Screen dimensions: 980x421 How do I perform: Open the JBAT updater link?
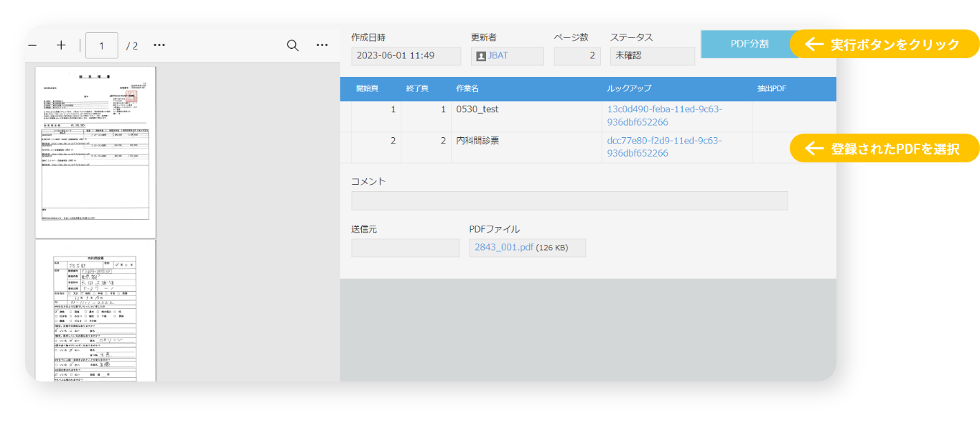498,56
